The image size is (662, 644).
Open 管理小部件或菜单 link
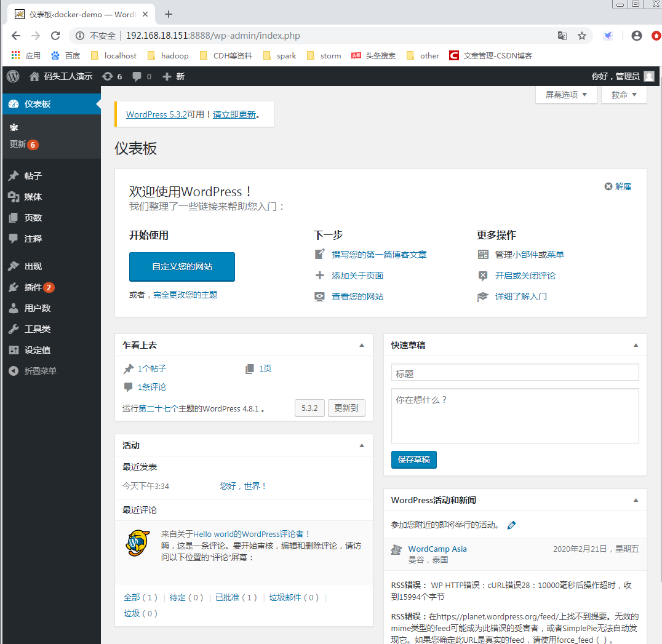pos(530,255)
